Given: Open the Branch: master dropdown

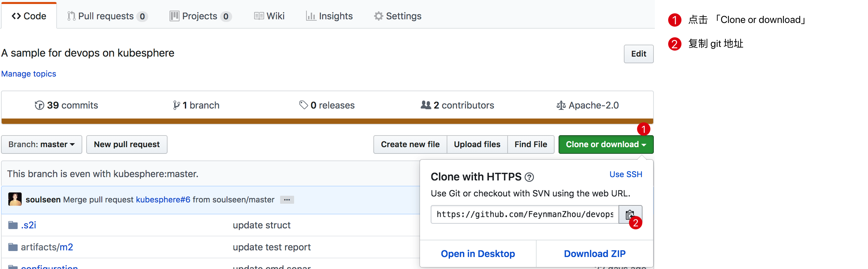Looking at the screenshot, I should tap(41, 144).
